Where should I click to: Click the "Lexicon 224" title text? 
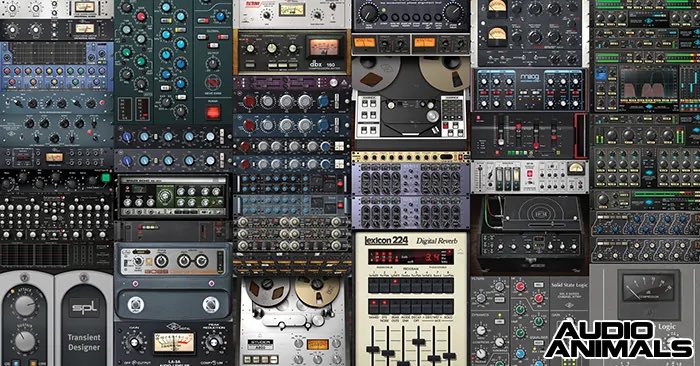click(x=386, y=241)
